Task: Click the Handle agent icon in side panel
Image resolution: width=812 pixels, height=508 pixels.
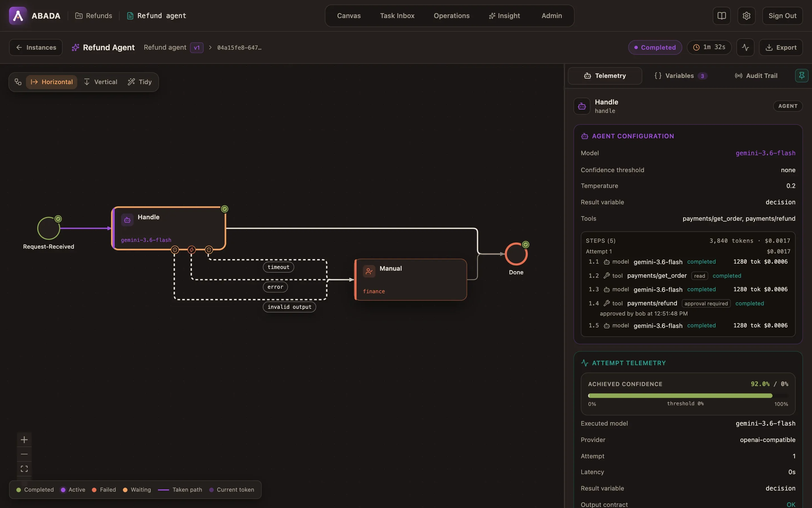Action: [x=582, y=106]
